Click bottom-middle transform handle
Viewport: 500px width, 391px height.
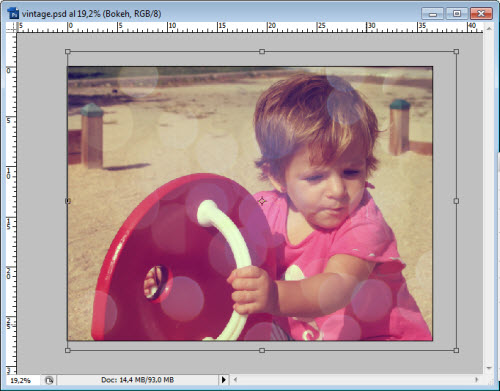pos(262,350)
